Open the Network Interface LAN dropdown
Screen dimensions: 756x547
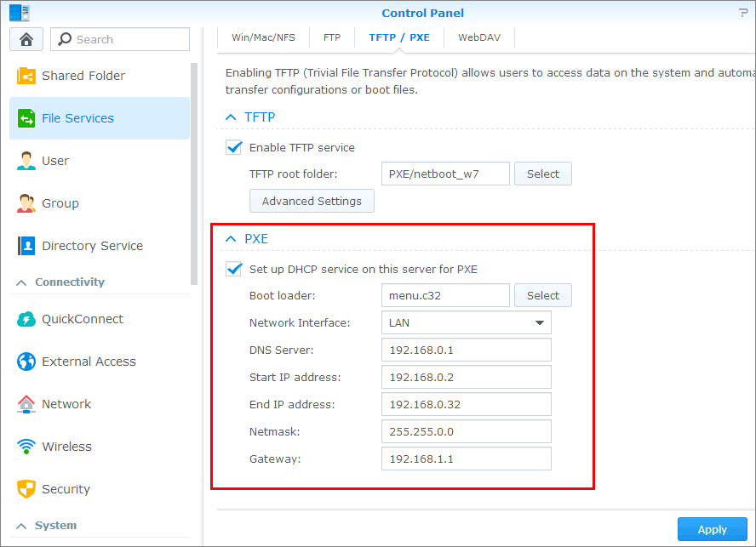coord(467,323)
